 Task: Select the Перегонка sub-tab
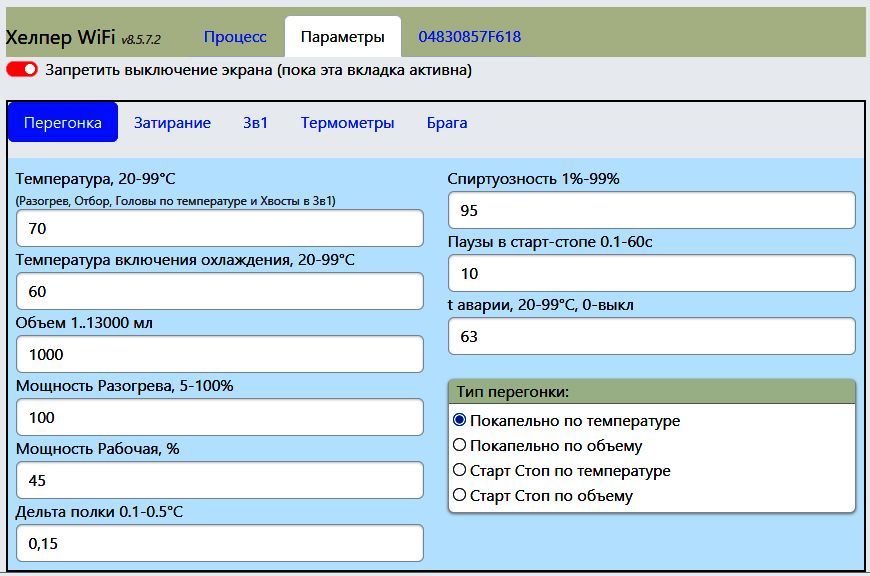(x=63, y=123)
